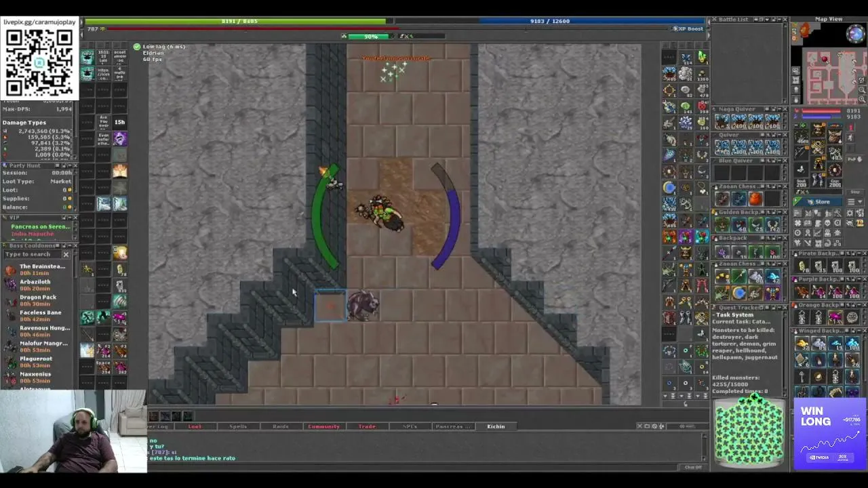The width and height of the screenshot is (868, 488).
Task: Open the Community chat tab
Action: coord(323,426)
